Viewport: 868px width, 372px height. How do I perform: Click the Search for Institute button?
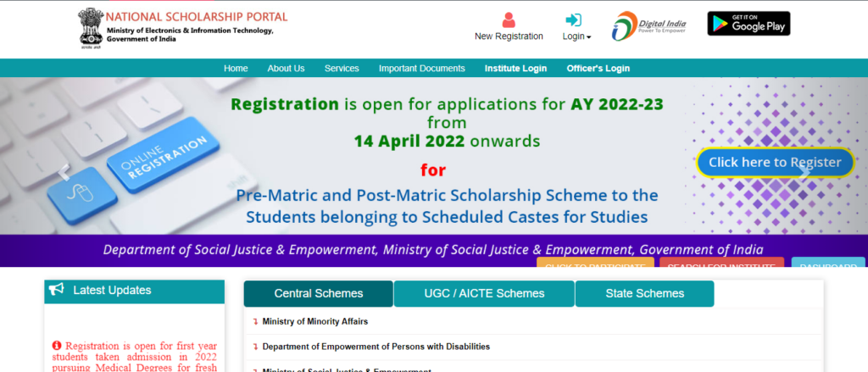coord(721,263)
